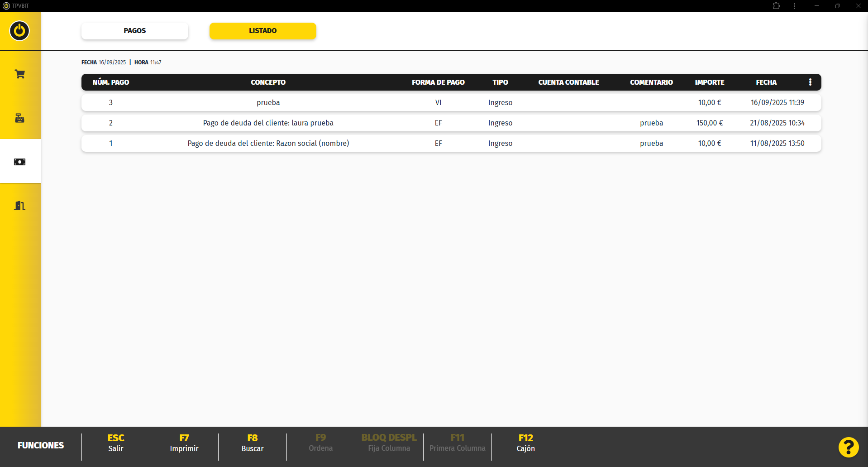Expand table column options three-dot menu
Screen dimensions: 868x467
click(x=810, y=82)
